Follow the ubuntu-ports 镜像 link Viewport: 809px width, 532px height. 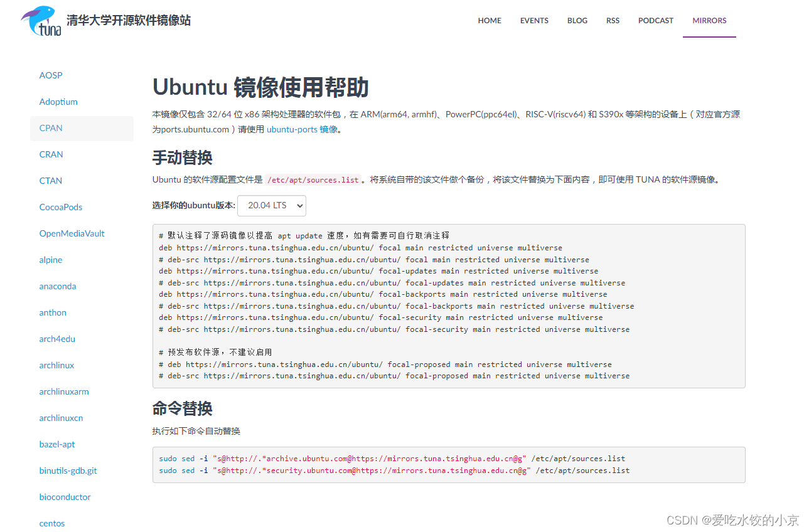pyautogui.click(x=302, y=130)
